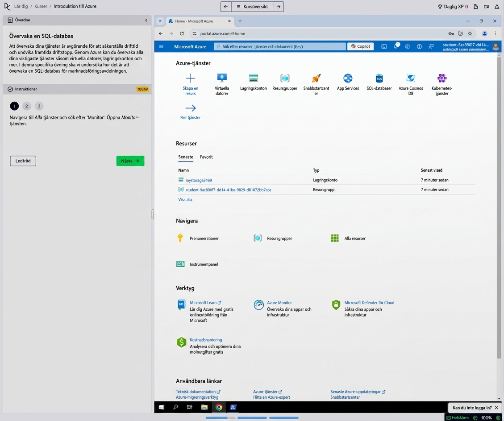The image size is (504, 421).
Task: Click the Azure search box
Action: [x=279, y=46]
